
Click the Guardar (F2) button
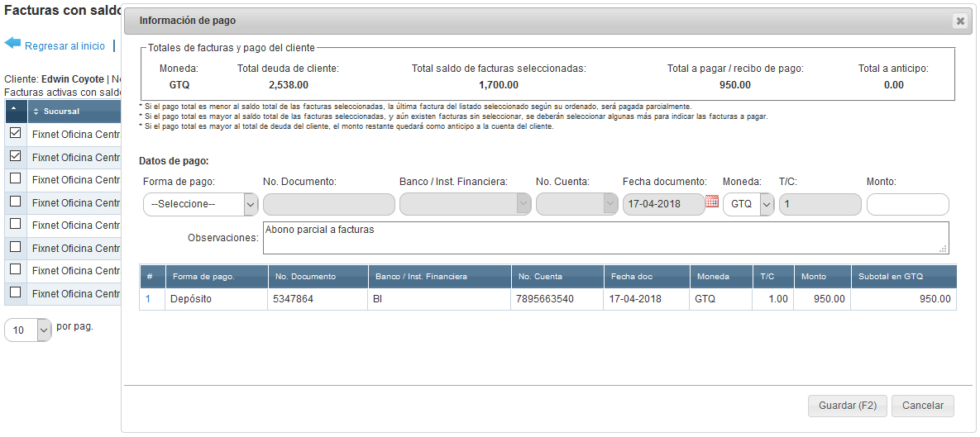click(847, 406)
